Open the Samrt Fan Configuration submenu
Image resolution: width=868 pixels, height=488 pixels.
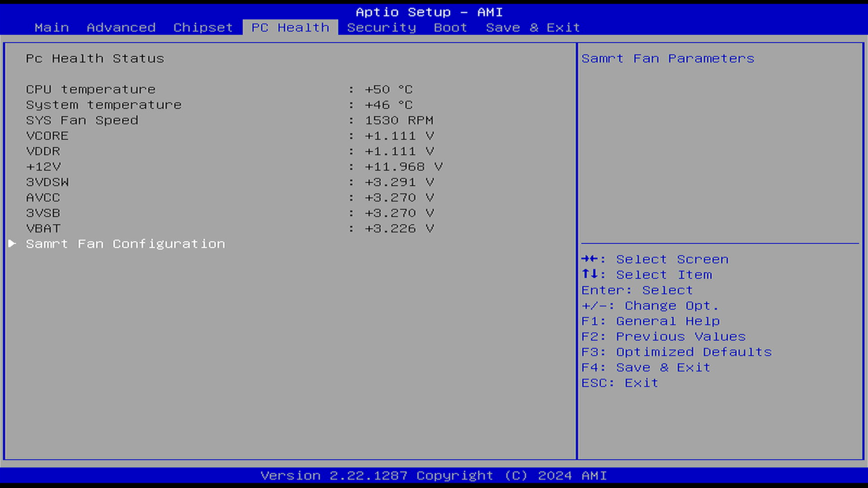coord(125,244)
